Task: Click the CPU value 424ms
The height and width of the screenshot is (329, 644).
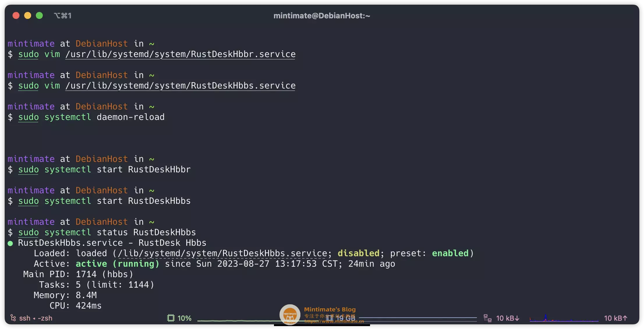Action: (x=89, y=306)
